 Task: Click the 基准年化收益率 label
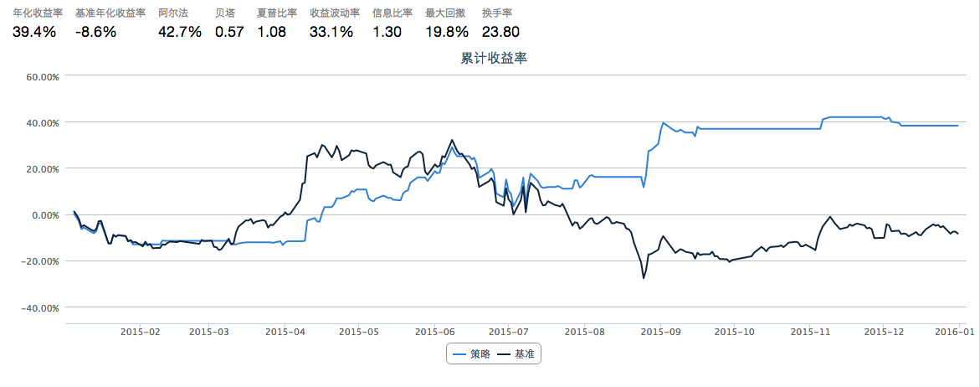110,13
